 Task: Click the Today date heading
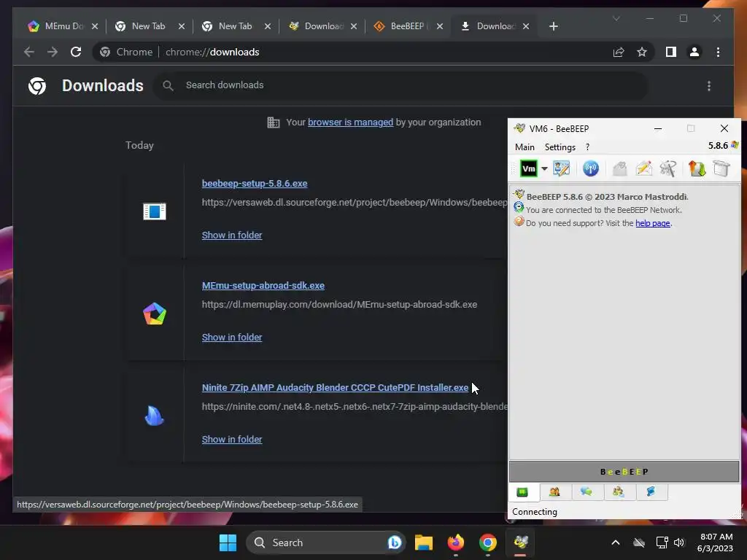139,145
